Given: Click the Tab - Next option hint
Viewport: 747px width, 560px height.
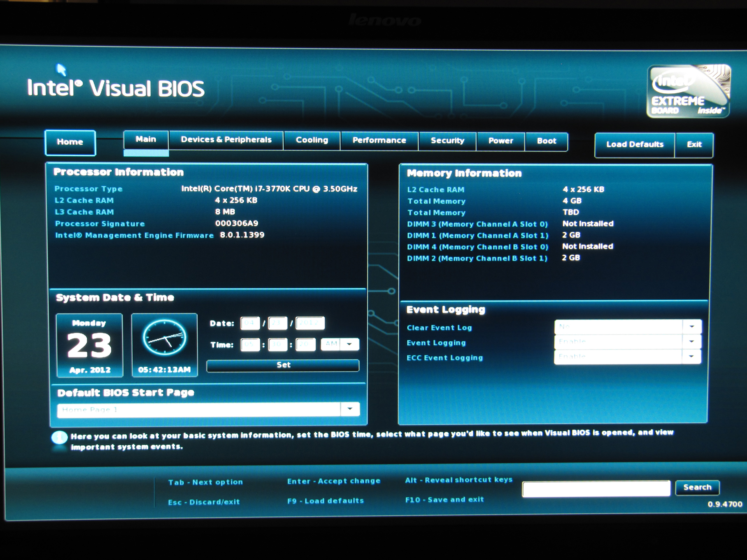Looking at the screenshot, I should [x=205, y=482].
